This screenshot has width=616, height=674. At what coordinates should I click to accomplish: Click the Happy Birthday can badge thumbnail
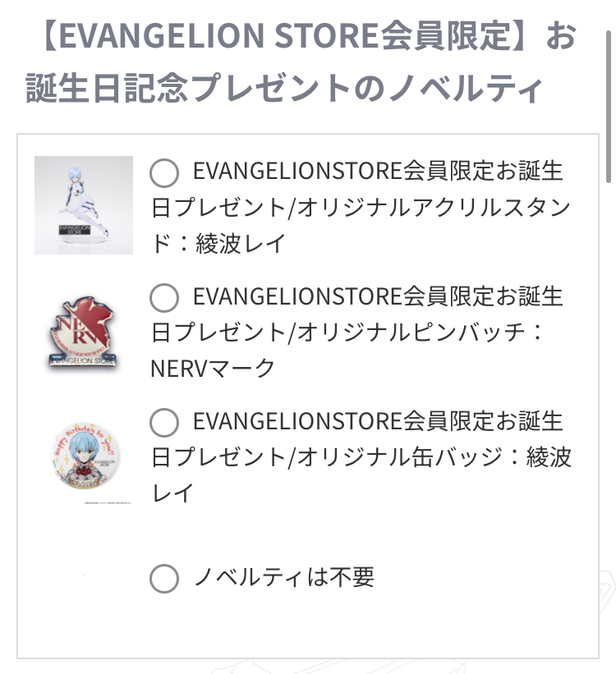point(85,456)
